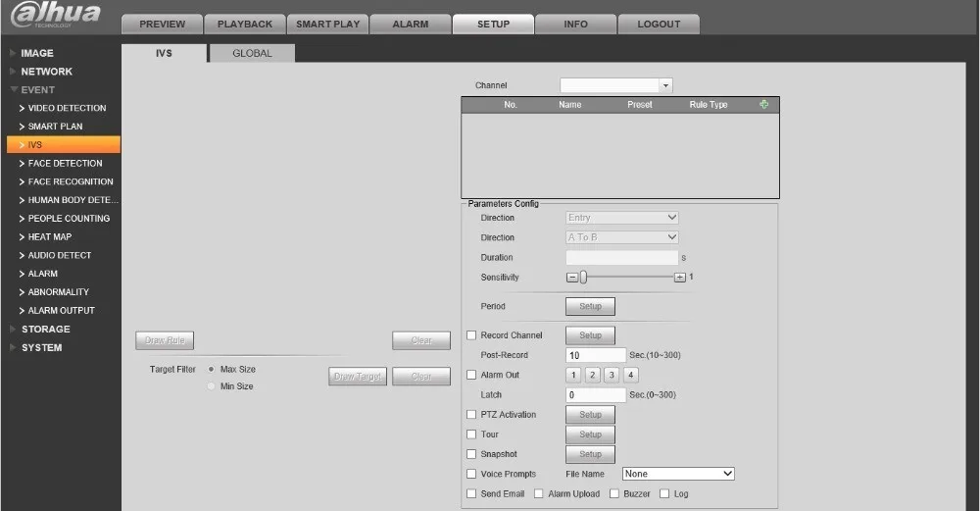This screenshot has width=980, height=511.
Task: Expand the SYSTEM section
Action: [41, 348]
